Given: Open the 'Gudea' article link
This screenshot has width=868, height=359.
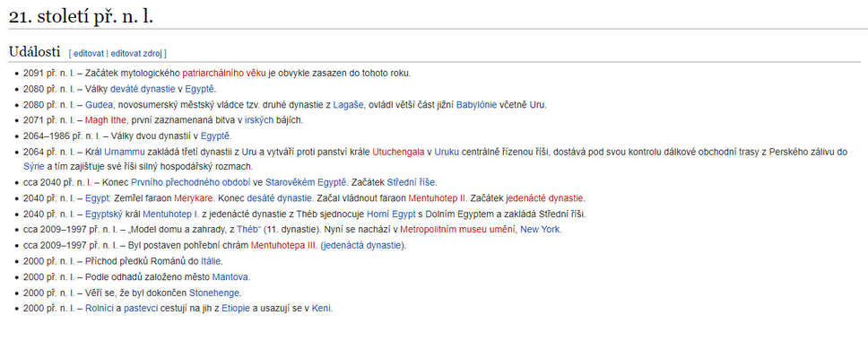Looking at the screenshot, I should coord(100,105).
